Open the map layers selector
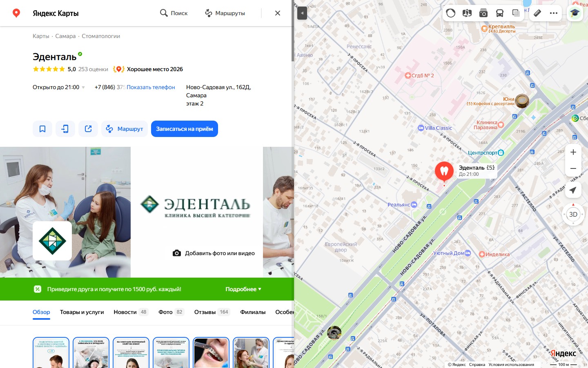Viewport: 588px width, 368px height. [x=516, y=13]
